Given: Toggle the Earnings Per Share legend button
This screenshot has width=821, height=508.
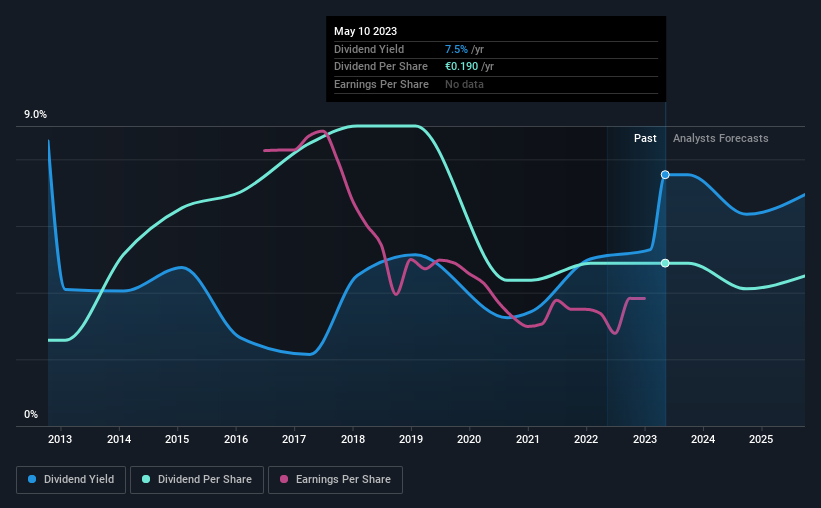Looking at the screenshot, I should pos(335,480).
